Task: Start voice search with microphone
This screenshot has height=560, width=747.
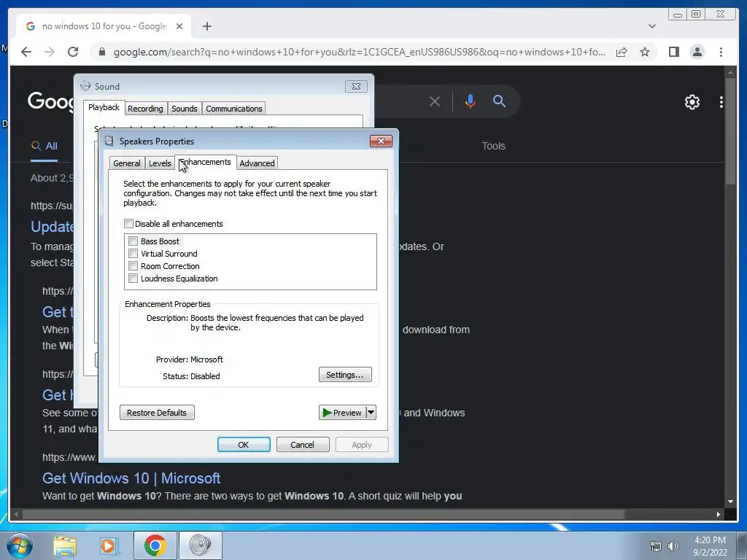Action: (x=471, y=101)
